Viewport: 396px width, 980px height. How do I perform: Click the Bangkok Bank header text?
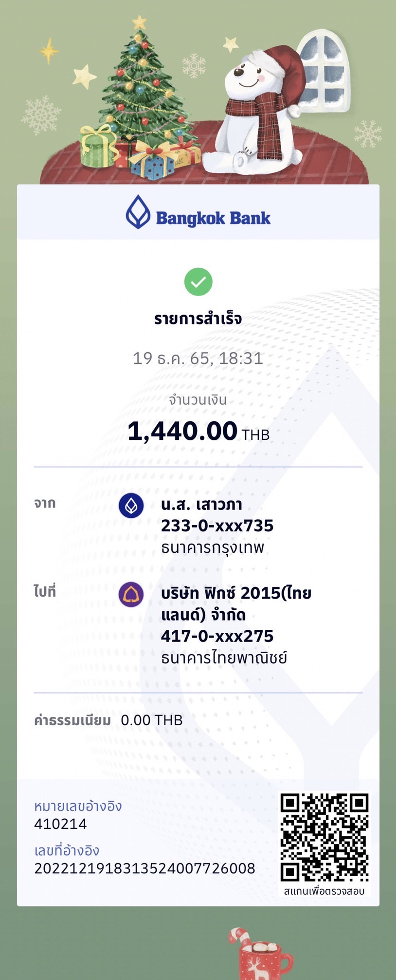(x=213, y=218)
